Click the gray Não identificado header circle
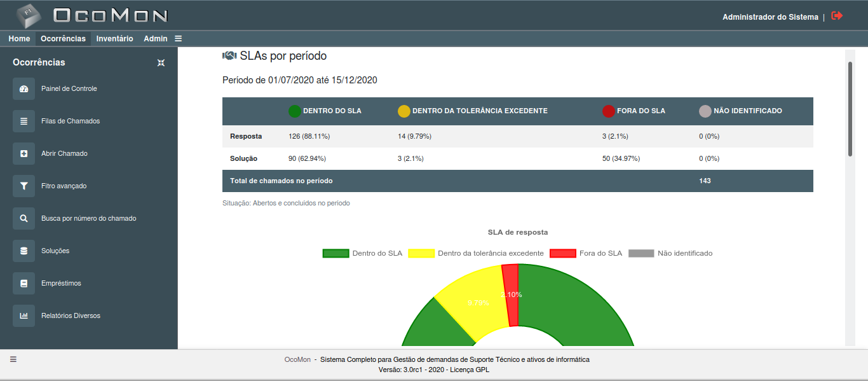 [705, 111]
